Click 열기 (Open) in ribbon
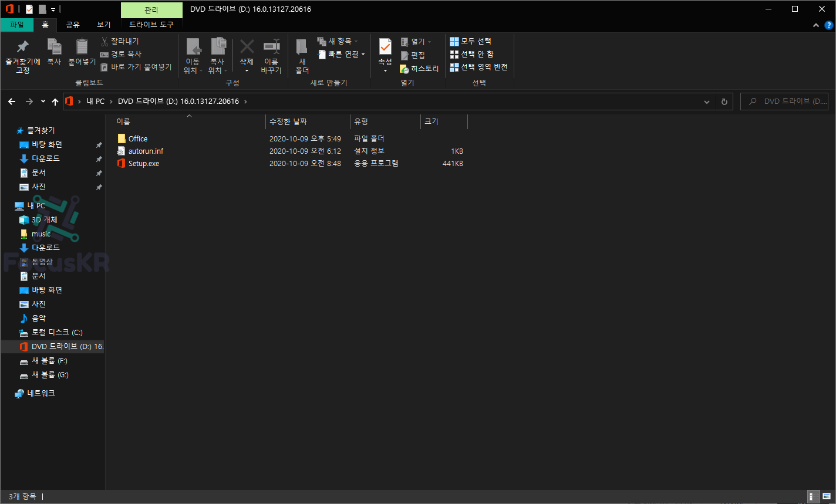This screenshot has width=836, height=504. click(x=416, y=42)
